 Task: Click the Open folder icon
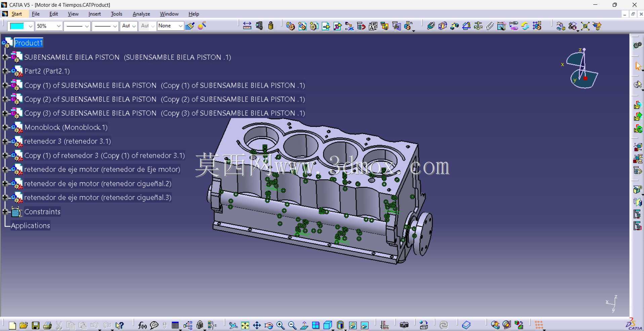click(24, 325)
